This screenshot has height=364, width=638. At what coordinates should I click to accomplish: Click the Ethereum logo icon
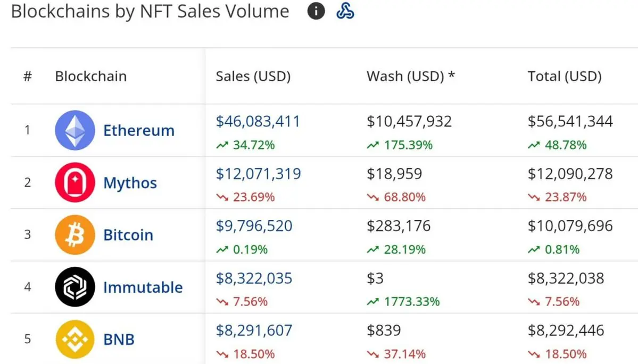[x=75, y=130]
